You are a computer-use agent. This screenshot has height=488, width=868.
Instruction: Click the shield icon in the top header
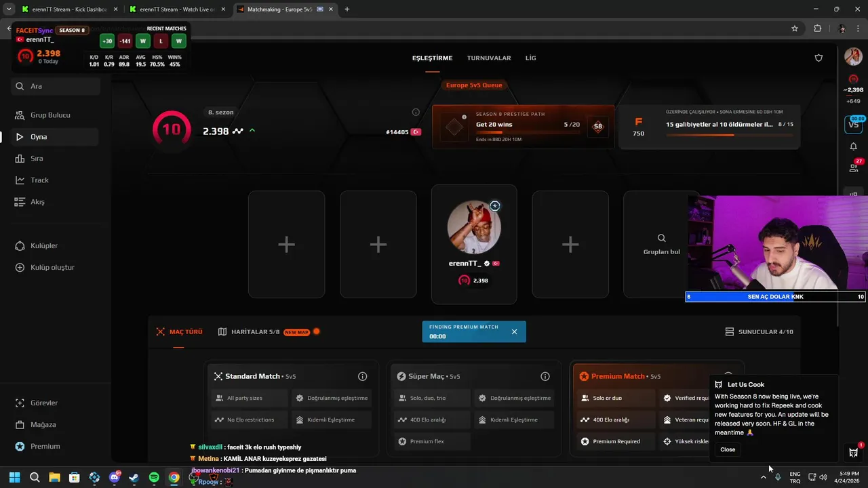pos(818,58)
